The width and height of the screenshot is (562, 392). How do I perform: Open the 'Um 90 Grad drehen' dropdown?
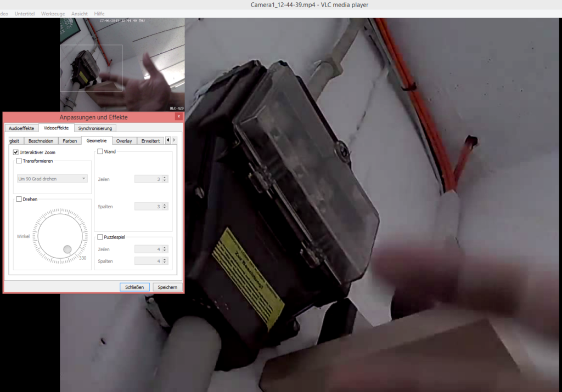point(52,179)
